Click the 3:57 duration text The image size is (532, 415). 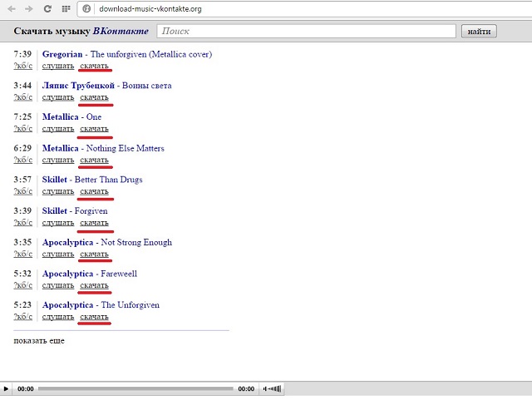click(x=22, y=179)
